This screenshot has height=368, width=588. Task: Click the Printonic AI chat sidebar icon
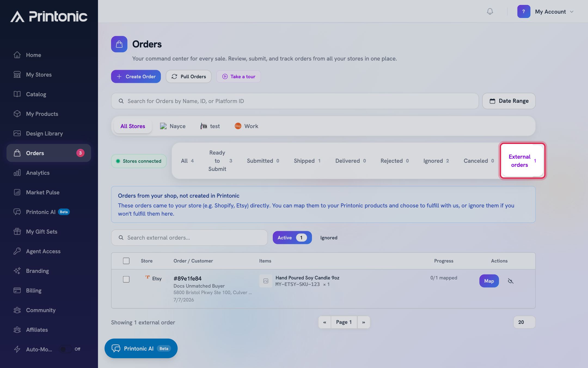[x=17, y=212]
